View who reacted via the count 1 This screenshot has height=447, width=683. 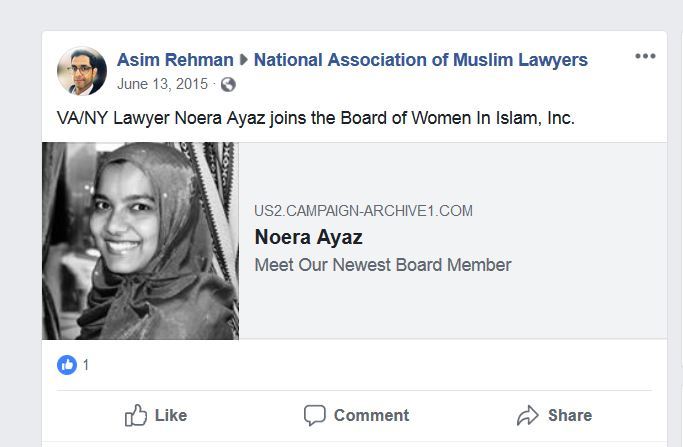pos(86,365)
